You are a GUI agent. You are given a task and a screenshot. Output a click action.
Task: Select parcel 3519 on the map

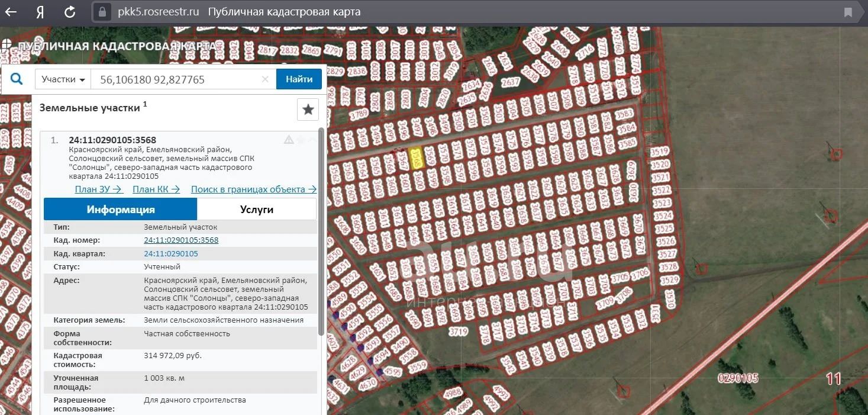[x=660, y=152]
